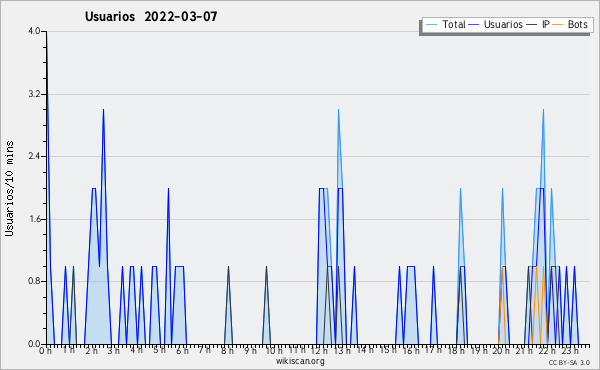Click the y-axis label "Usuarios/10 mins"

click(x=9, y=189)
